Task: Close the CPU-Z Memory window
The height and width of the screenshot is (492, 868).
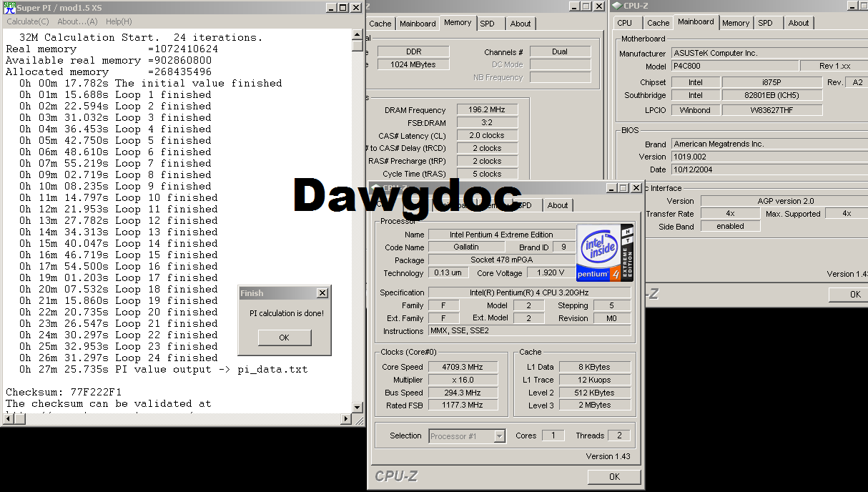Action: (x=598, y=6)
